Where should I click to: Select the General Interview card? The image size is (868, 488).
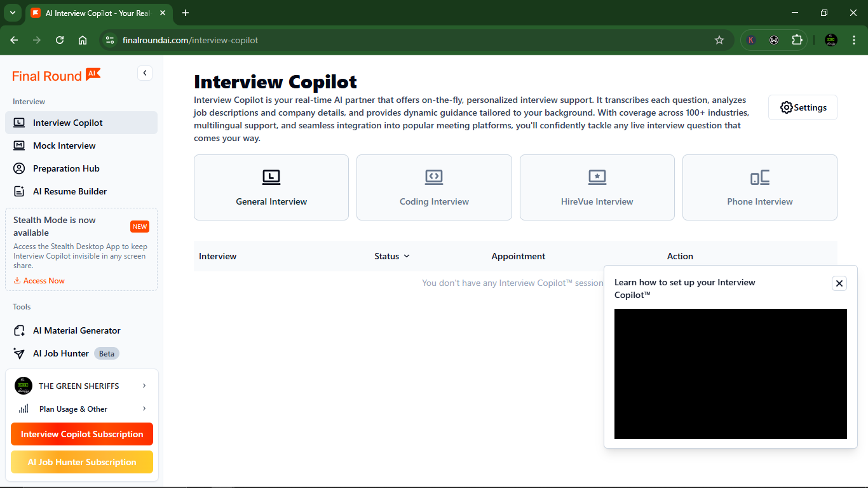tap(271, 187)
